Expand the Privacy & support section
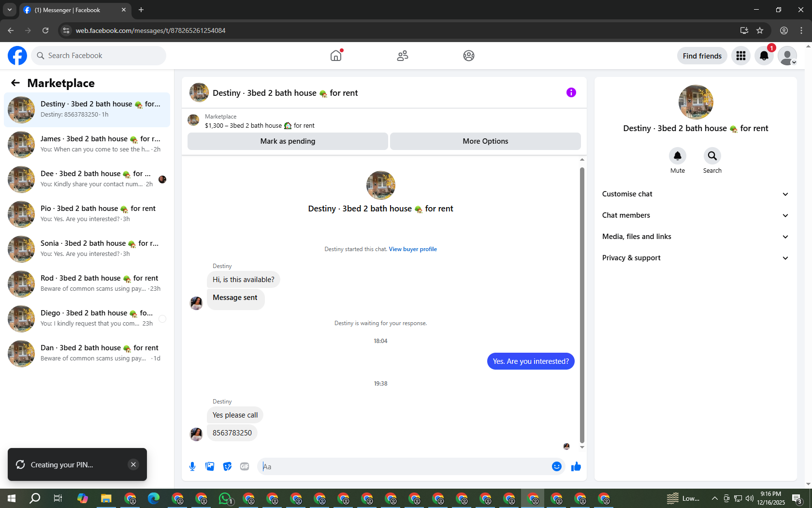812x508 pixels. [x=696, y=258]
